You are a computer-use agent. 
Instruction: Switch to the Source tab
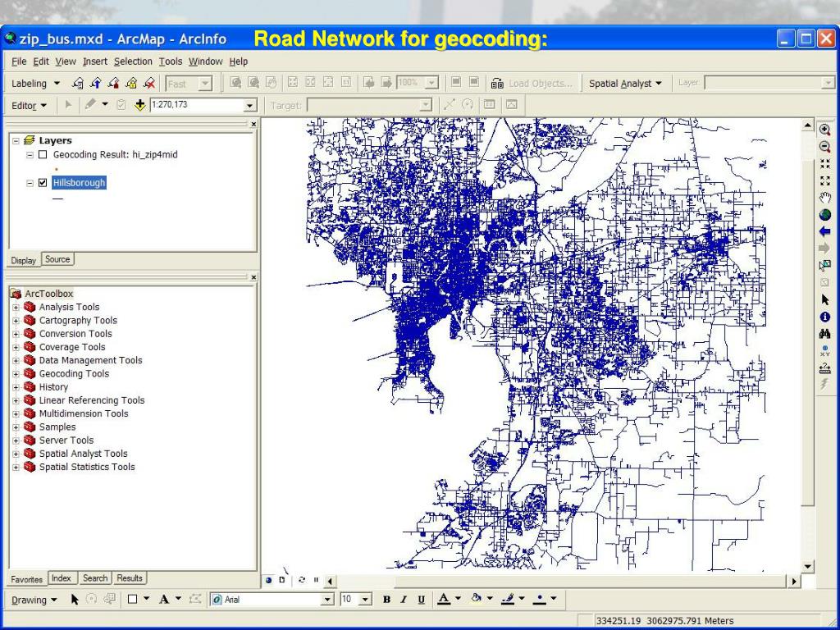pos(57,259)
